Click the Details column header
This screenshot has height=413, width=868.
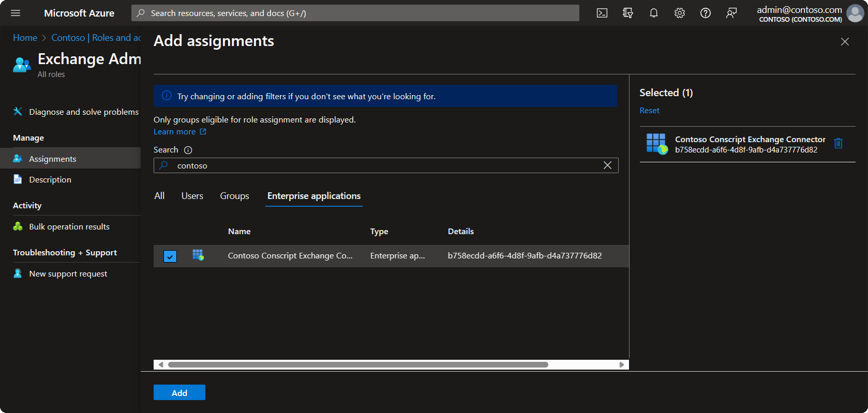pos(460,231)
